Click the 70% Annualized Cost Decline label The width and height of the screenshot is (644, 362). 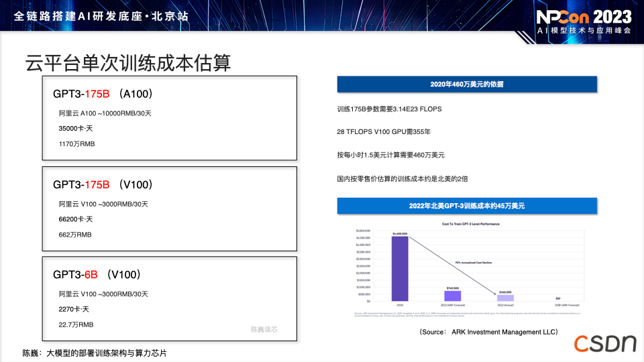(x=474, y=263)
